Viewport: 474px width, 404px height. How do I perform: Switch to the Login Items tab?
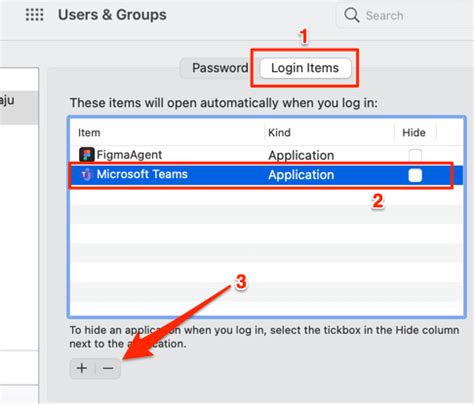pos(305,68)
